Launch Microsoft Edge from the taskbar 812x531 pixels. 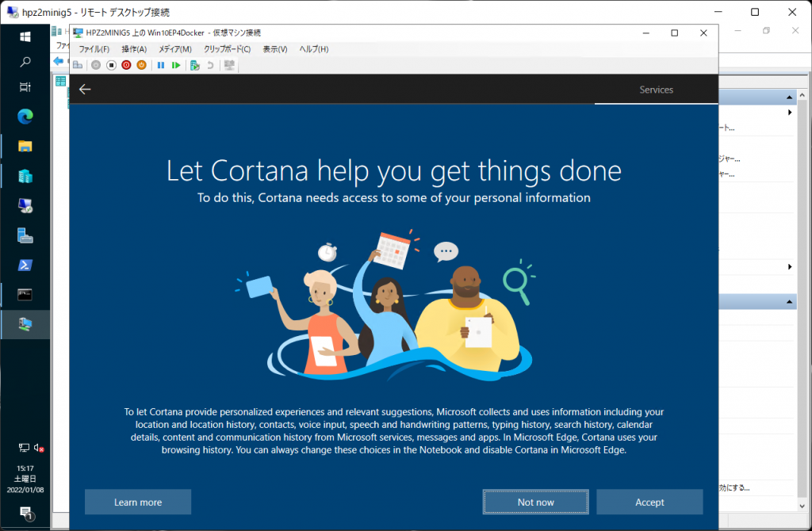pyautogui.click(x=25, y=117)
